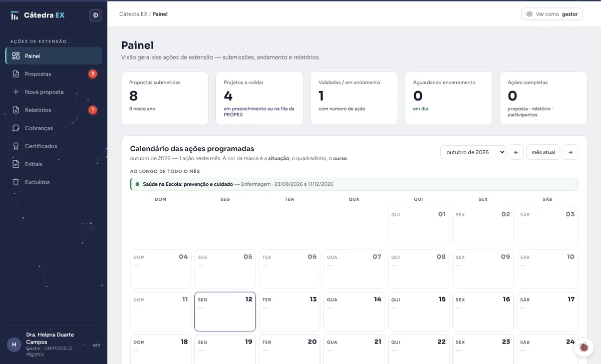
Task: Click the 'Dra. Helena Duarte Campos' user name
Action: [50, 338]
